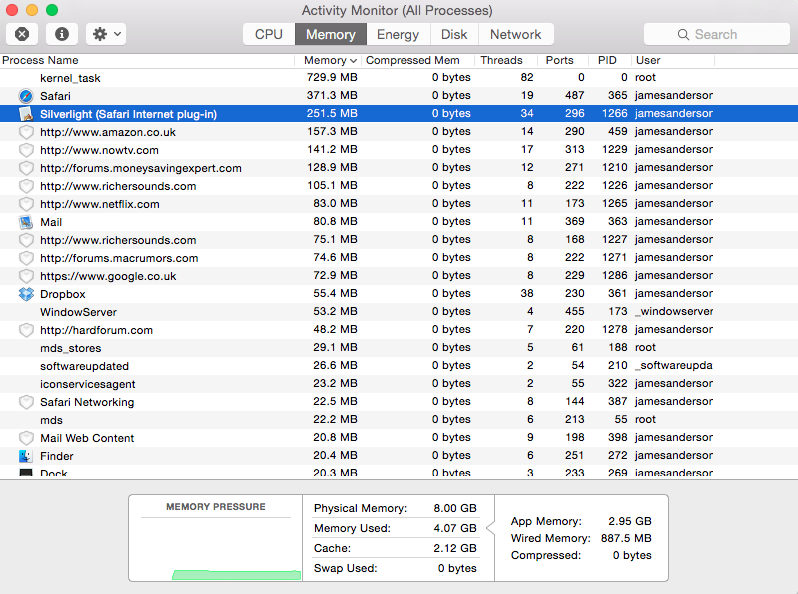This screenshot has height=594, width=798.
Task: Click shield icon beside Mail Web Content
Action: click(26, 438)
